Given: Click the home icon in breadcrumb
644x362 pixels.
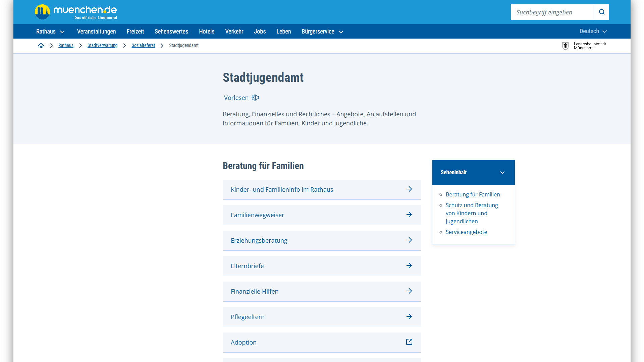Looking at the screenshot, I should 41,46.
